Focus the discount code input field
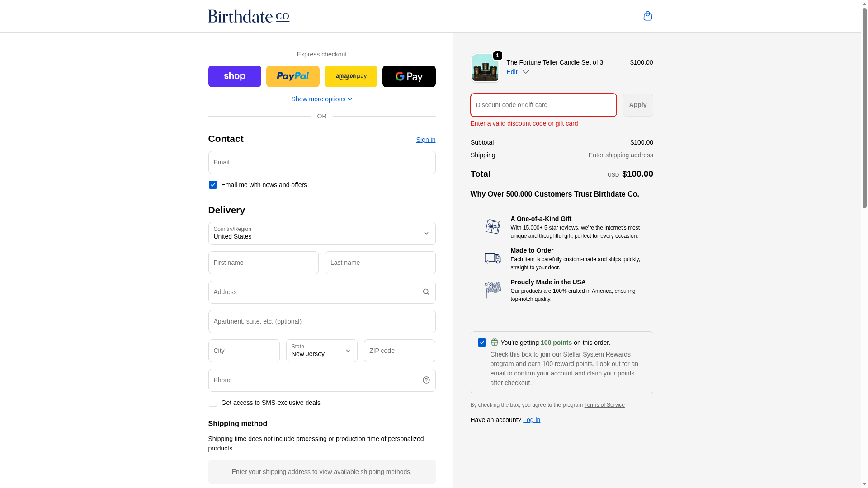The image size is (868, 488). click(543, 105)
